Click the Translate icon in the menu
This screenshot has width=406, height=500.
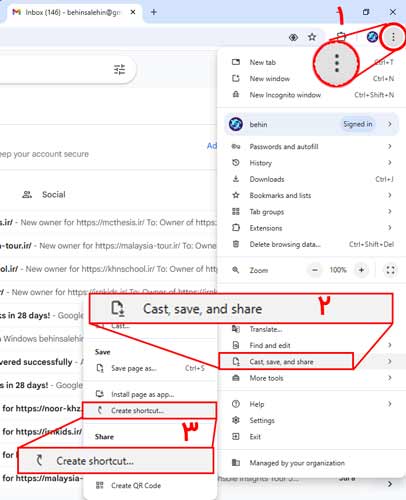pyautogui.click(x=236, y=329)
